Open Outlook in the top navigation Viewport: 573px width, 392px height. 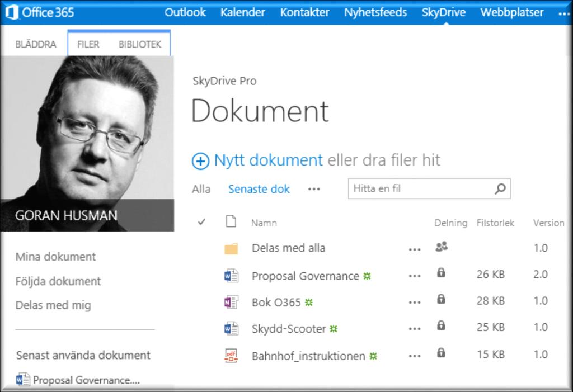tap(185, 12)
